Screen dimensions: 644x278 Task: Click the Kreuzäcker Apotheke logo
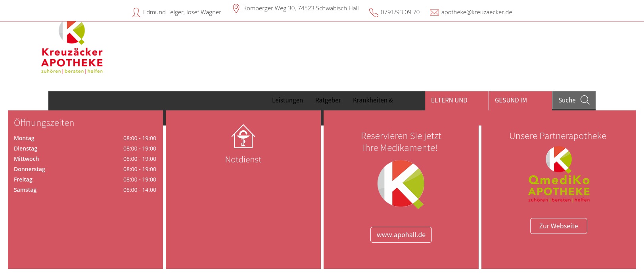72,48
